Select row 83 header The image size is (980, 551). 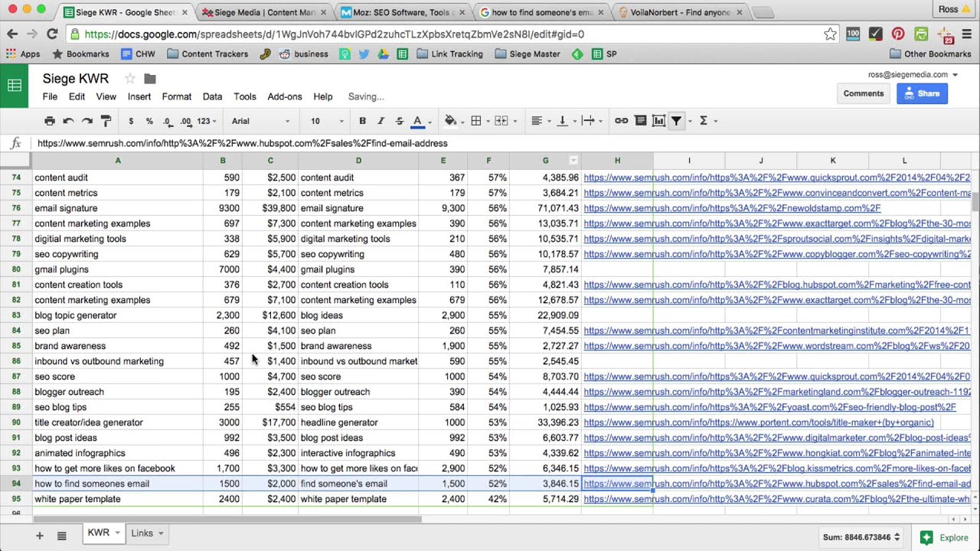[16, 315]
